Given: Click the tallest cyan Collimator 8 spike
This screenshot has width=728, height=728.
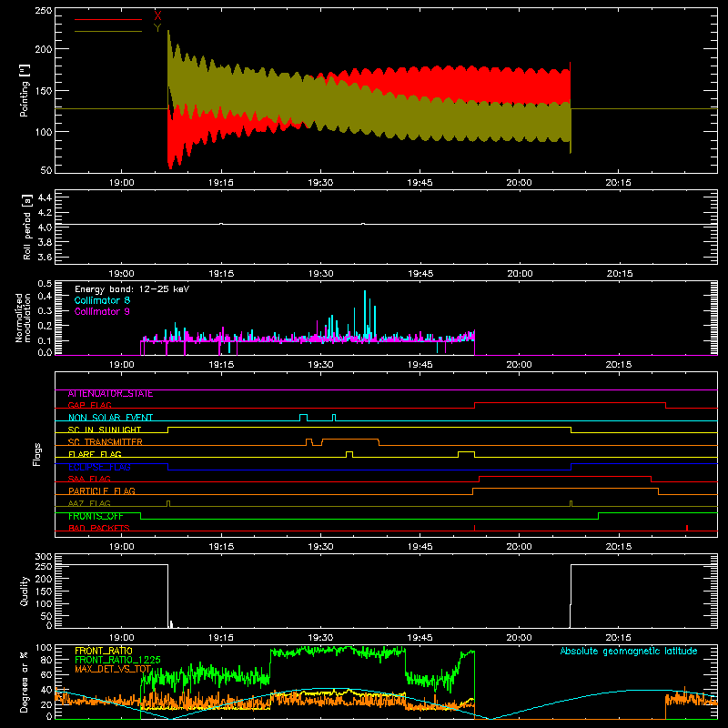Looking at the screenshot, I should [x=365, y=316].
